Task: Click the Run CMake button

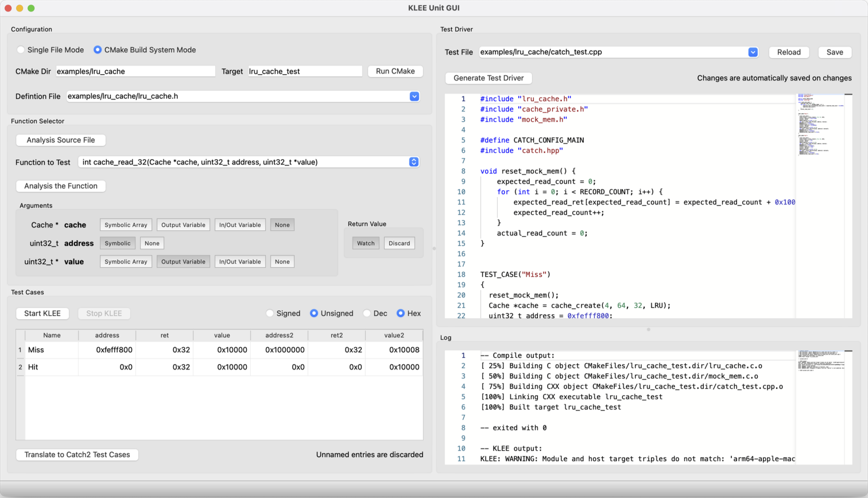Action: tap(396, 71)
